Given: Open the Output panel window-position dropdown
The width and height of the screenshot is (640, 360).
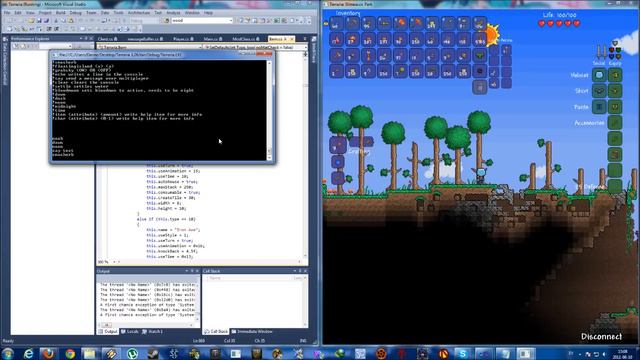Looking at the screenshot, I should [187, 271].
